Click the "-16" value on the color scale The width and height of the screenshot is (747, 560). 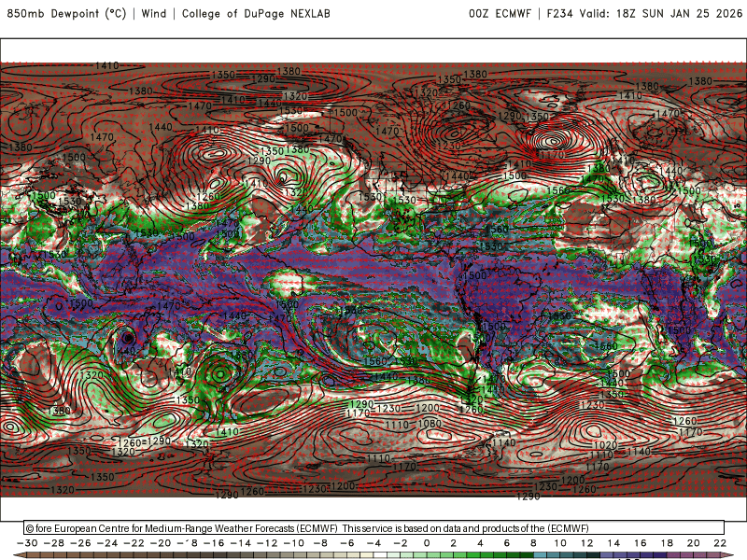tap(214, 543)
